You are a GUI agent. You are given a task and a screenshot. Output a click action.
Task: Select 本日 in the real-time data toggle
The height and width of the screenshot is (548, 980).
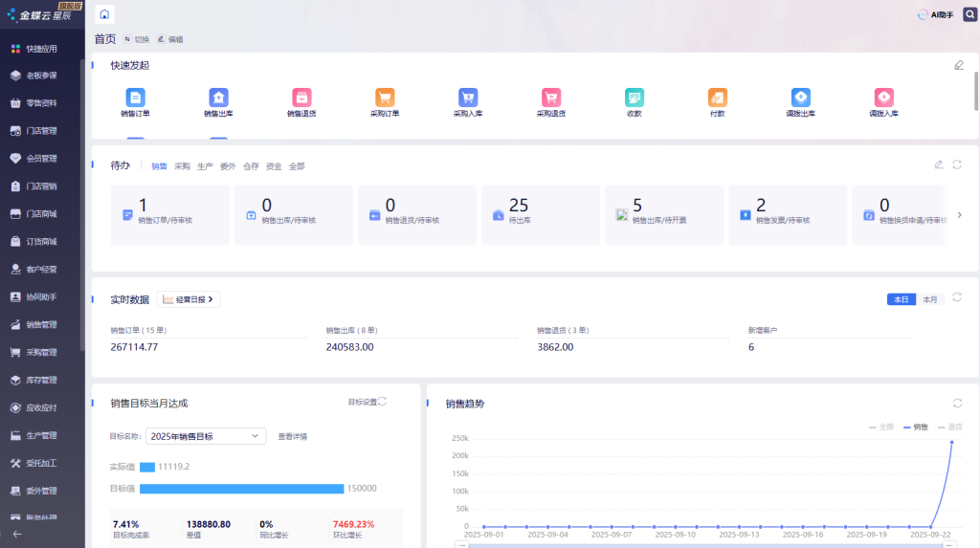click(901, 299)
